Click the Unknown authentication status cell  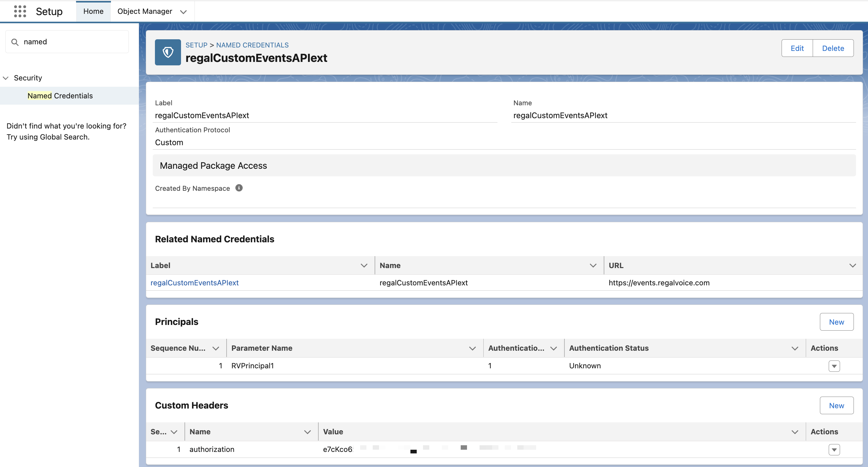click(x=585, y=365)
